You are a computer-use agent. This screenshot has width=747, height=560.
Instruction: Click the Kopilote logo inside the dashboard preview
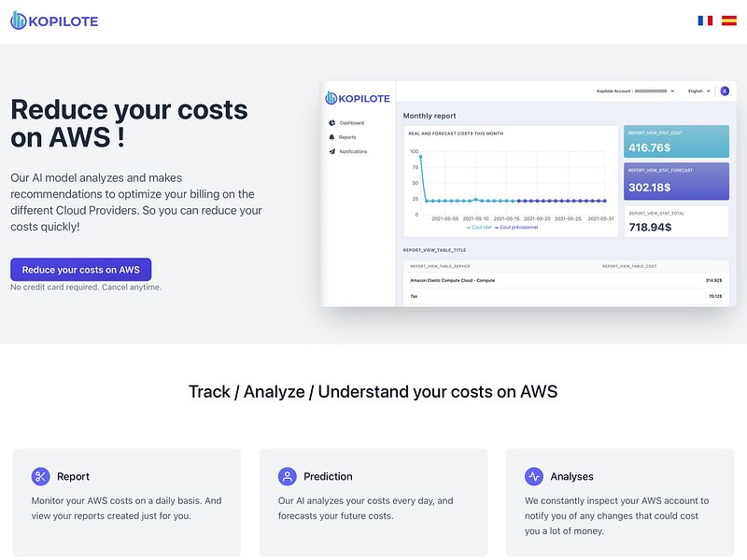358,99
